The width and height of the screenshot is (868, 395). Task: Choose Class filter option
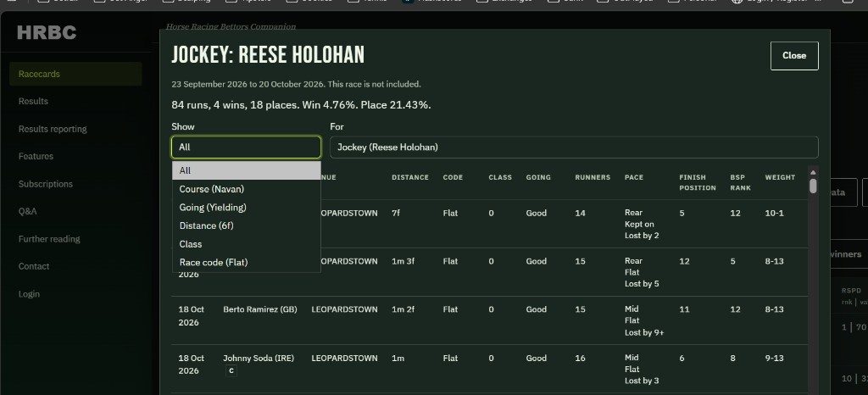pos(247,243)
